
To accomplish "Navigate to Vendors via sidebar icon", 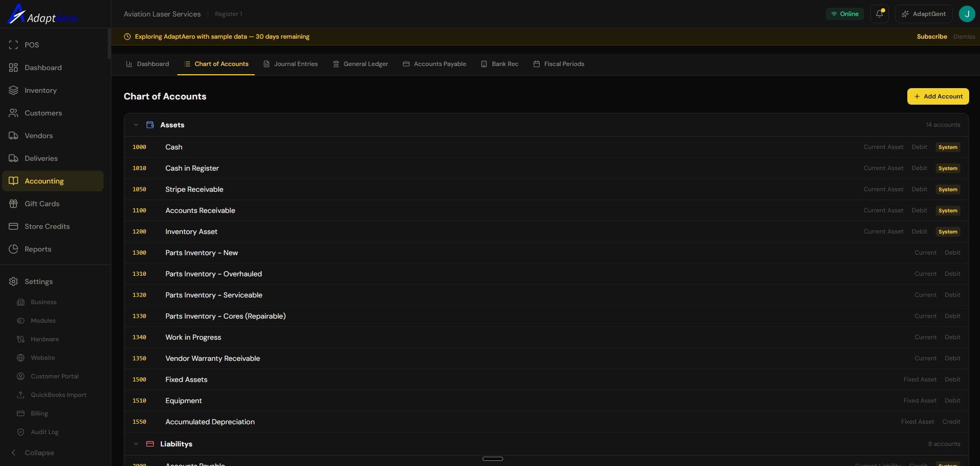I will pyautogui.click(x=13, y=136).
